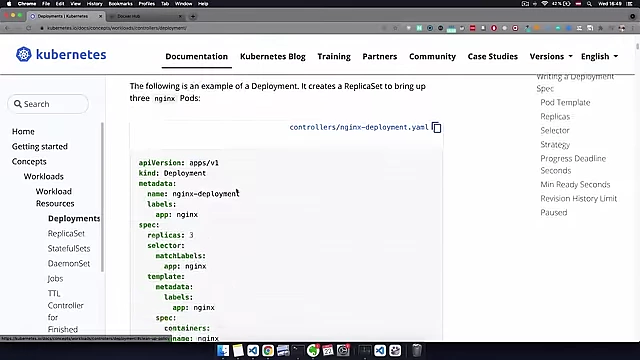Viewport: 640px width, 360px height.
Task: Open Kubernetes Blog nav item
Action: tap(273, 56)
